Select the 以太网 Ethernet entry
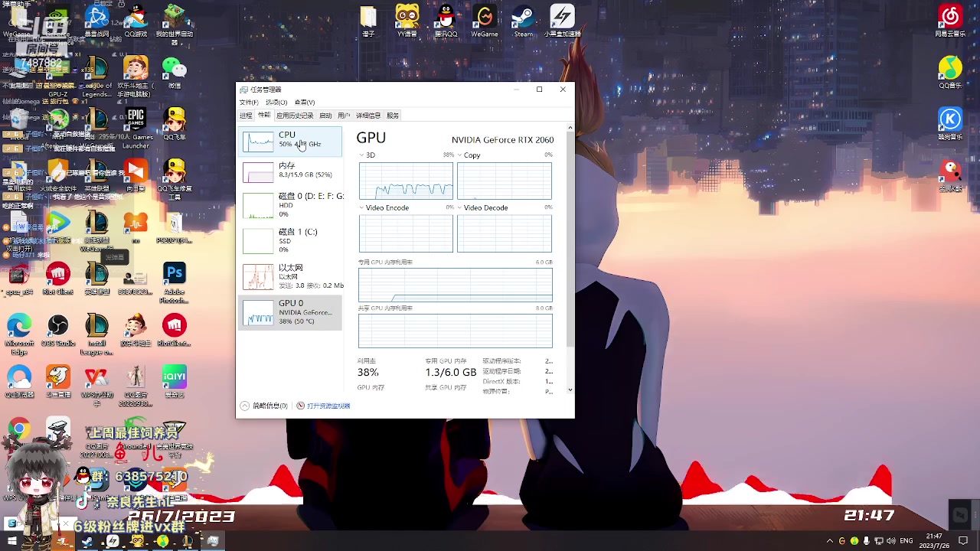 [x=291, y=276]
